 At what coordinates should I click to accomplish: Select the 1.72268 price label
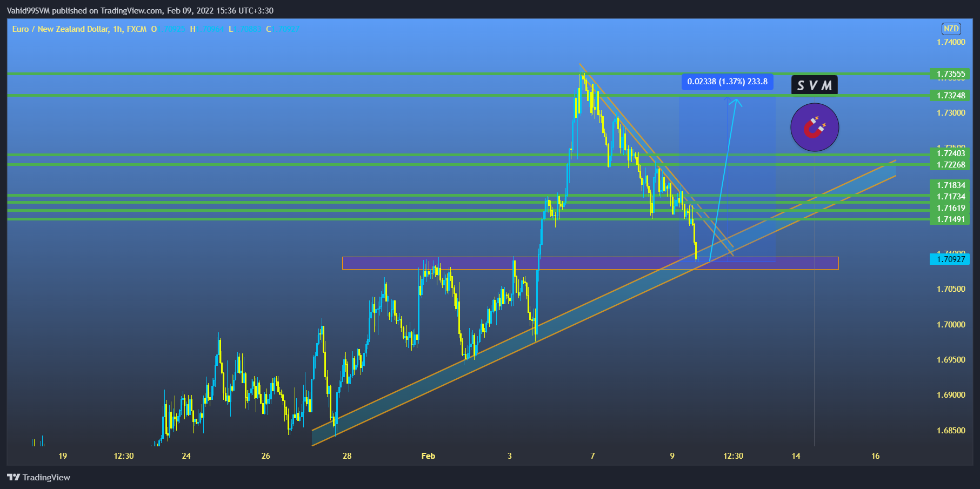point(950,165)
